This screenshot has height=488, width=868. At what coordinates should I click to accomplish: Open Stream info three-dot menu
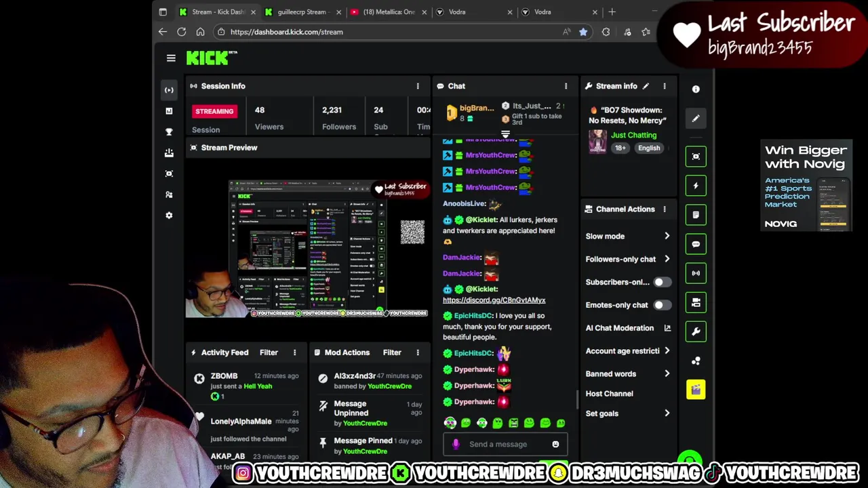[665, 86]
